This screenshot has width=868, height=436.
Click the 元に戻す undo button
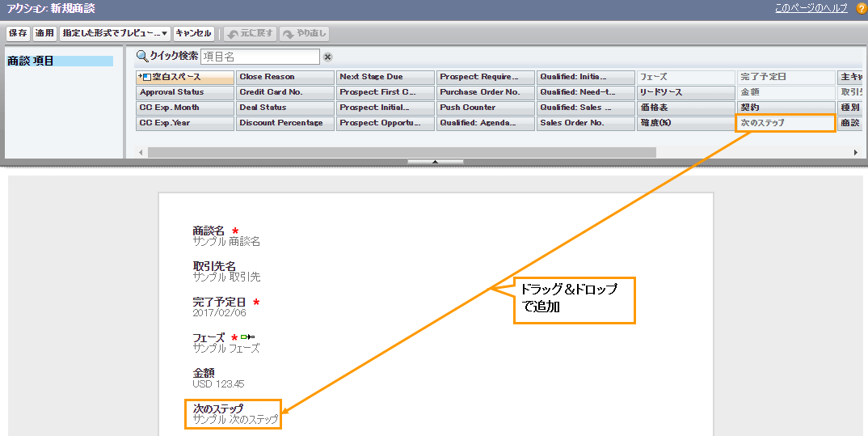pyautogui.click(x=250, y=33)
